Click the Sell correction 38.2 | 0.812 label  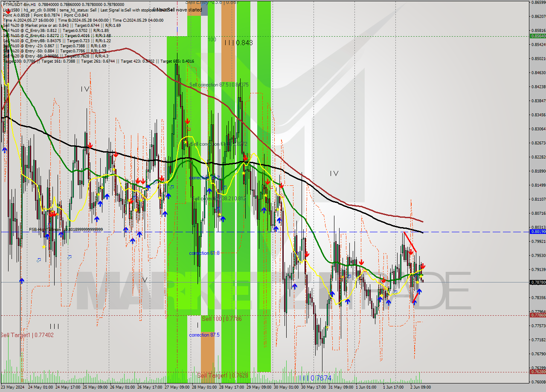click(218, 199)
